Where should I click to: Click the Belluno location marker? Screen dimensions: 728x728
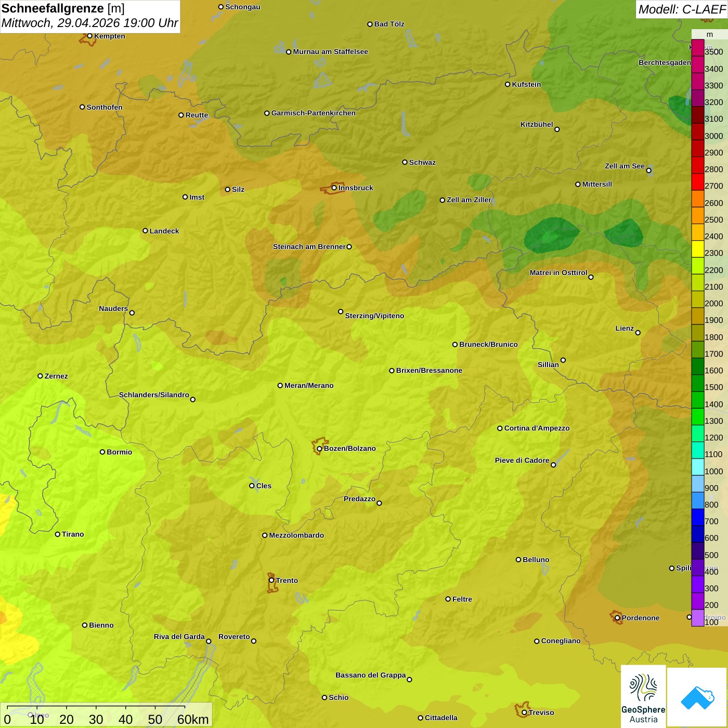click(x=518, y=560)
